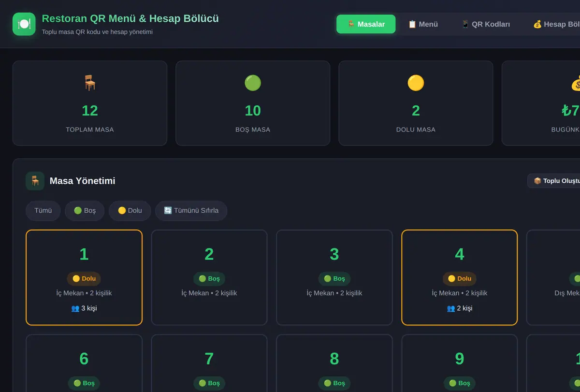Click the Dolu badge on table 4
The height and width of the screenshot is (392, 580).
coord(460,278)
